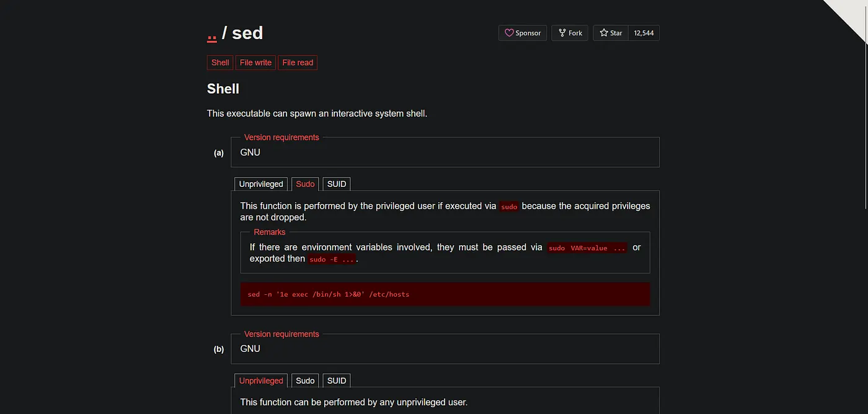Image resolution: width=868 pixels, height=414 pixels.
Task: Switch to SUID tab in section (b)
Action: (x=337, y=380)
